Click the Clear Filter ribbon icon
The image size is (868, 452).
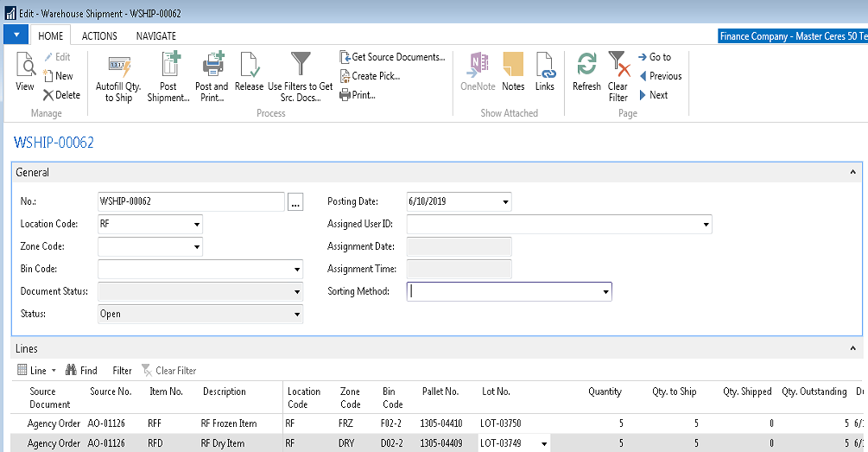(618, 67)
